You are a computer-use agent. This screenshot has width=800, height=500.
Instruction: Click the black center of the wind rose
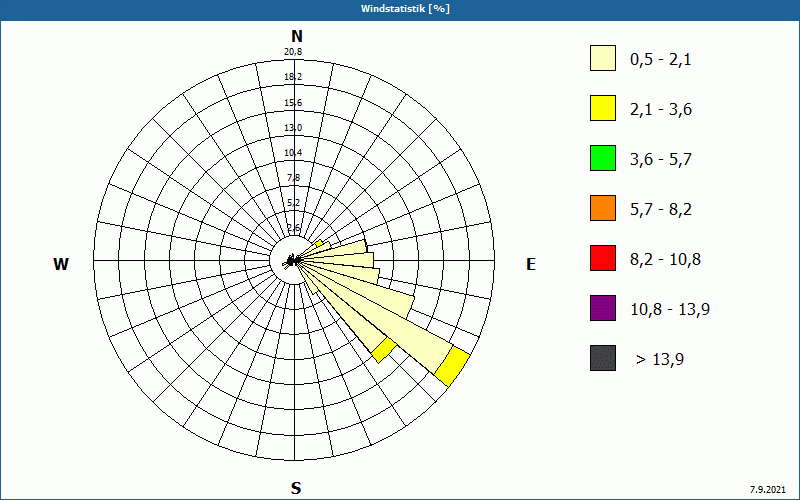292,261
